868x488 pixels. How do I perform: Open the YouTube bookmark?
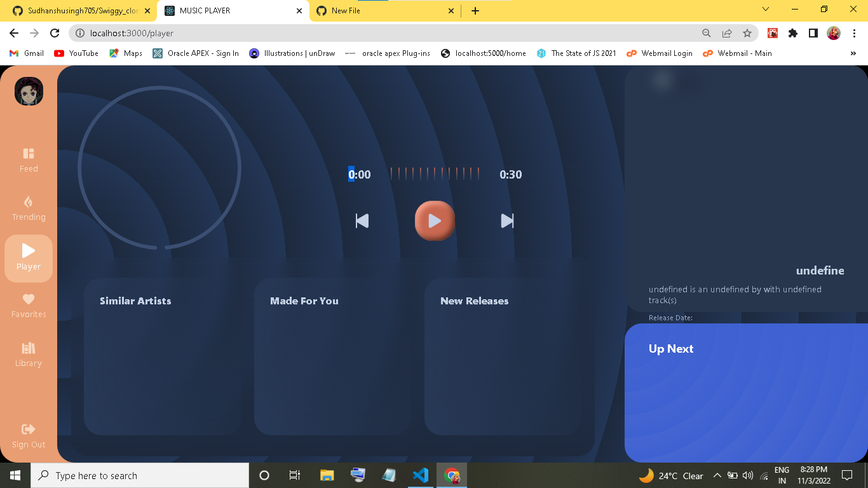click(76, 53)
